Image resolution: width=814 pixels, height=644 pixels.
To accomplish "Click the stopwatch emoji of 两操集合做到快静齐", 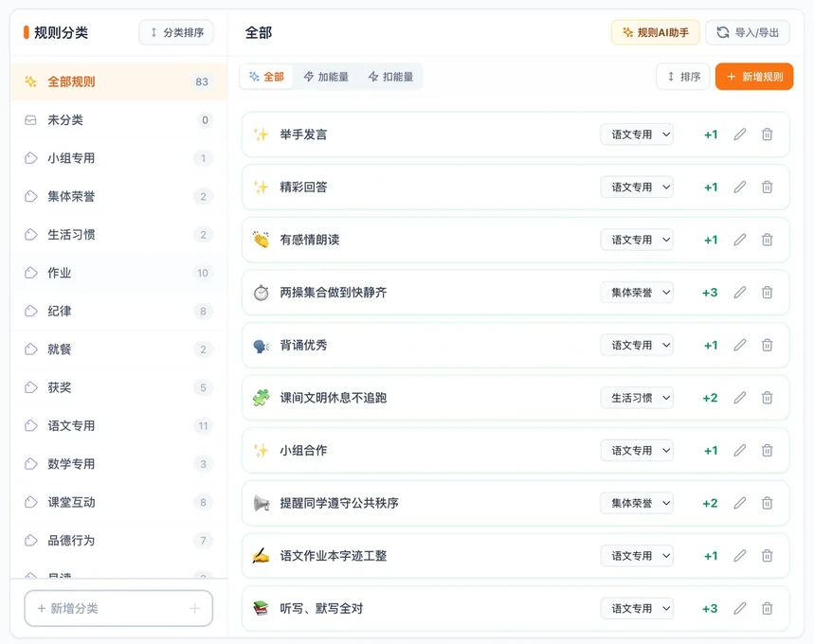I will [x=261, y=293].
